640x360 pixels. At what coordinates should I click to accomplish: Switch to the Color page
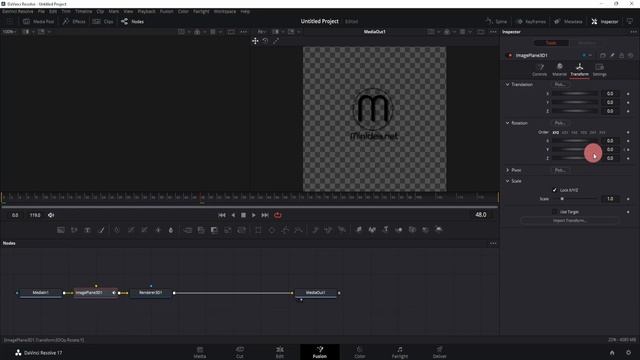(x=360, y=352)
